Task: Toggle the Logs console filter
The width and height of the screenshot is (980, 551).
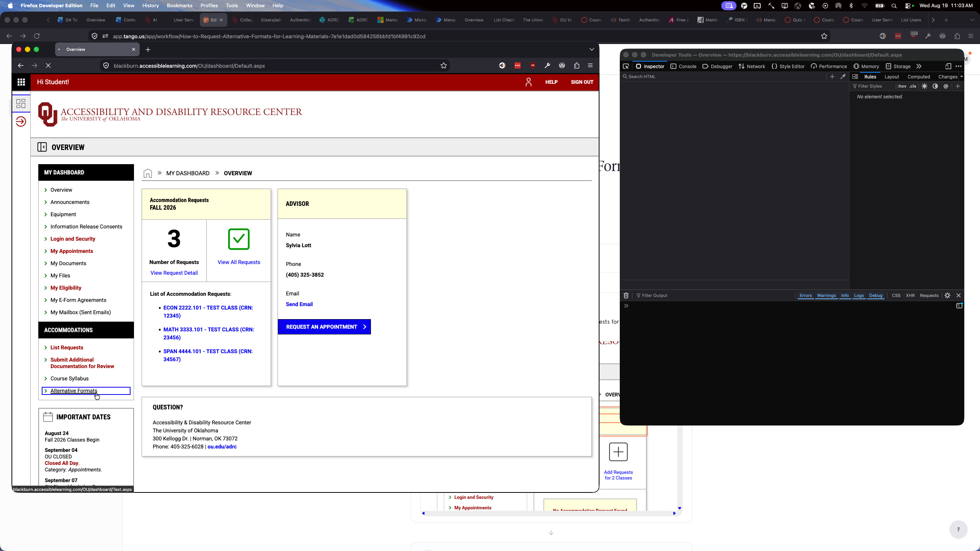Action: point(859,295)
